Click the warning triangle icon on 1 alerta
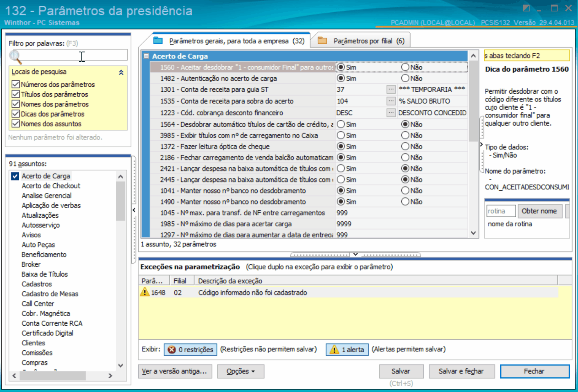The height and width of the screenshot is (392, 578). [x=334, y=349]
